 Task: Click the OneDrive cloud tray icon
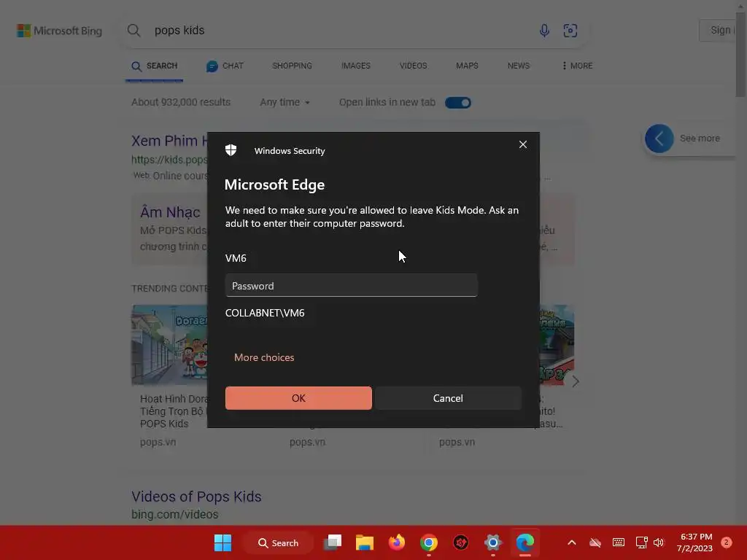point(595,542)
